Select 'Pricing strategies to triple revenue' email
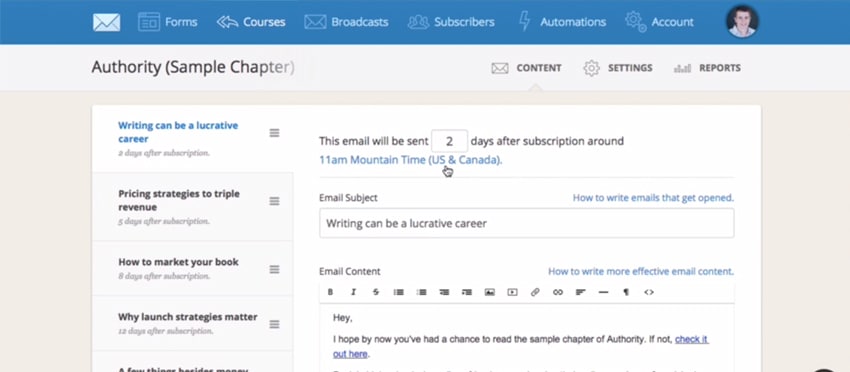 (192, 207)
